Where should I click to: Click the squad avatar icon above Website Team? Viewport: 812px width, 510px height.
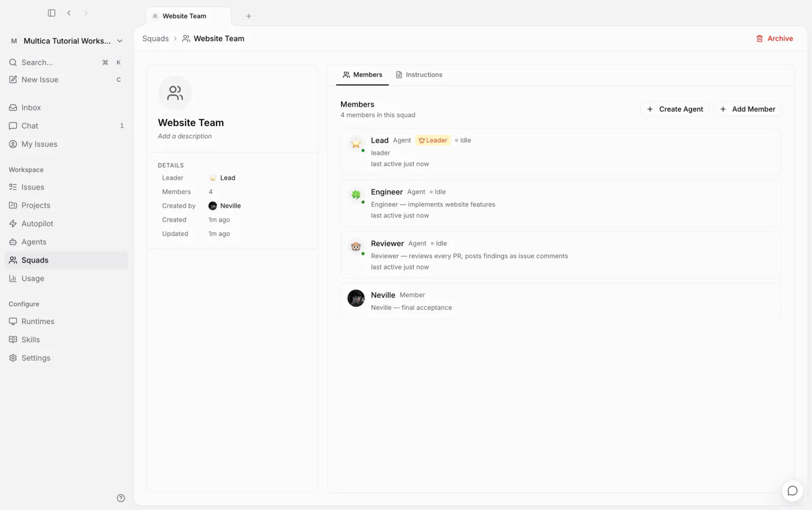(x=175, y=93)
